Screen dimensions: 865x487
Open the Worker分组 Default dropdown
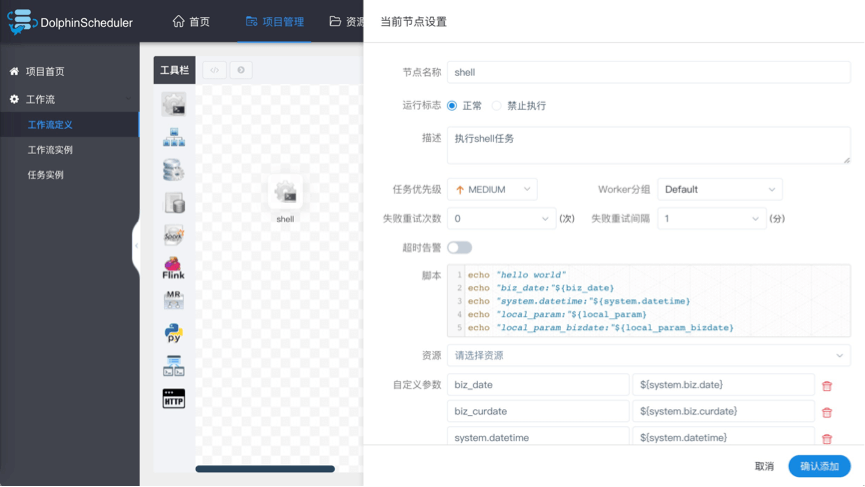(720, 189)
